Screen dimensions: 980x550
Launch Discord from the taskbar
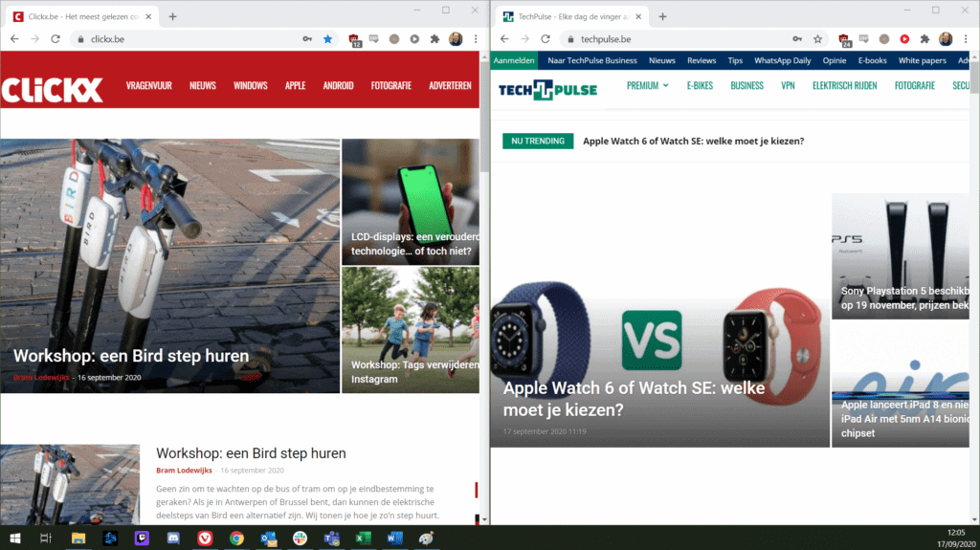click(x=173, y=539)
